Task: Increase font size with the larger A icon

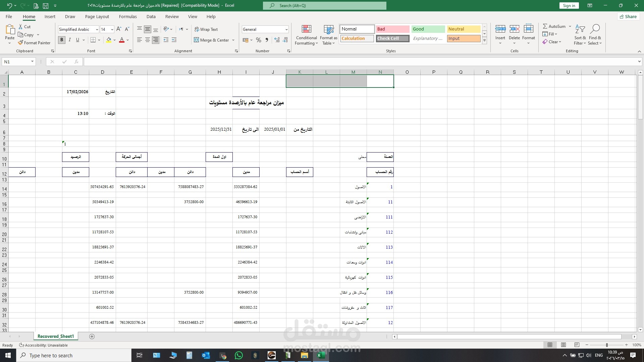Action: (x=119, y=29)
